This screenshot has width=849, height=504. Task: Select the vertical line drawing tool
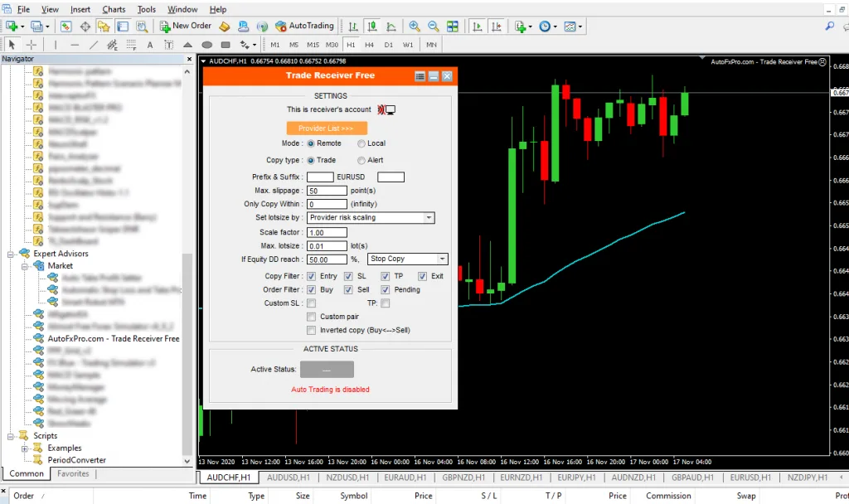55,45
